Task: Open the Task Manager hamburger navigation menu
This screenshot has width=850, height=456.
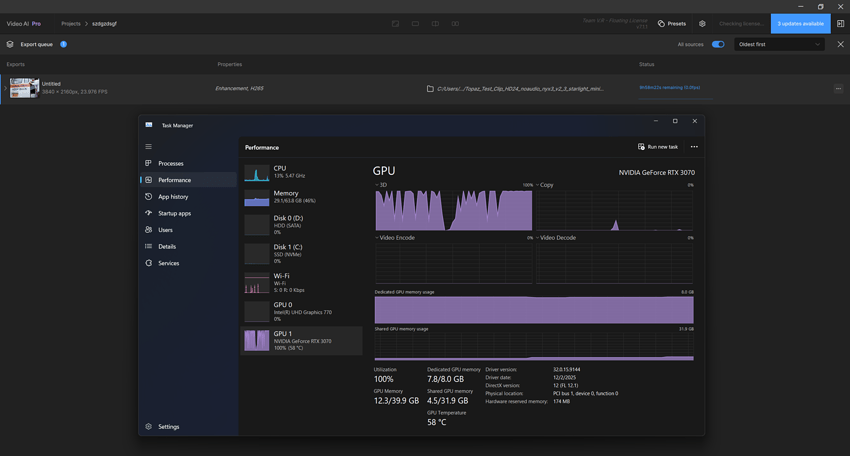Action: pos(149,147)
